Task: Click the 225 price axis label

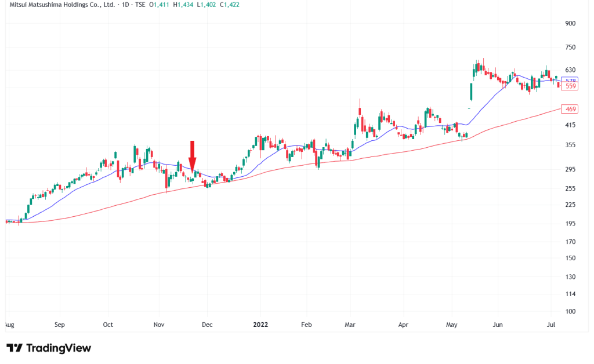Action: [x=570, y=205]
